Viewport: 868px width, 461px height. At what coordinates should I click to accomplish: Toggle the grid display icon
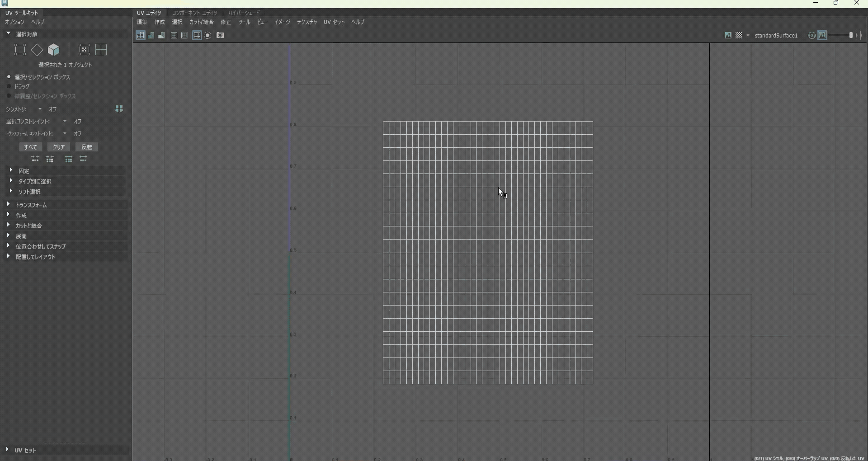click(197, 35)
